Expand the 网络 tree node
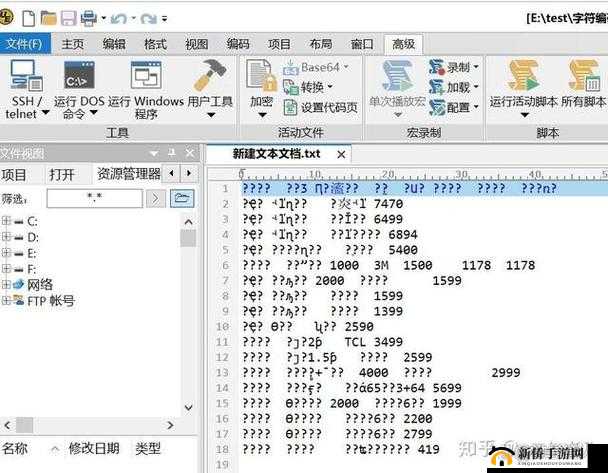This screenshot has height=473, width=608. 6,284
